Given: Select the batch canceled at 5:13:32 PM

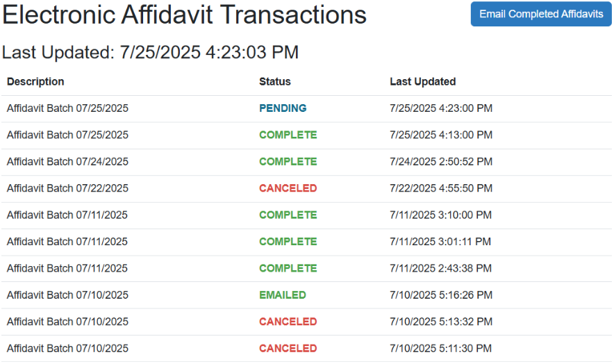Looking at the screenshot, I should click(306, 322).
